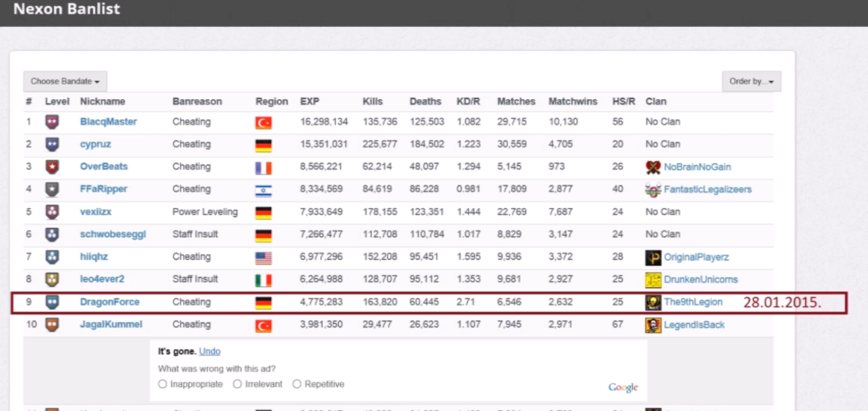The image size is (868, 411).
Task: Click the HS/R column header
Action: (x=624, y=101)
